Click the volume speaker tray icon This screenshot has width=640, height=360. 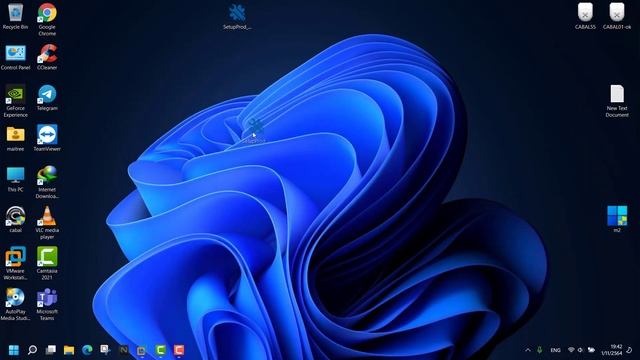580,350
